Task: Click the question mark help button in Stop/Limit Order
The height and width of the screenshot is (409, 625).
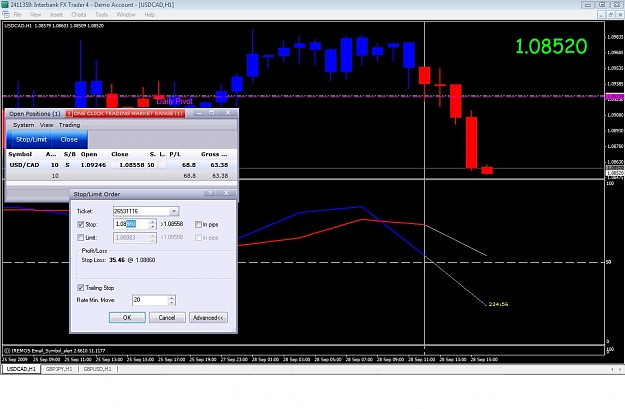Action: [x=210, y=193]
